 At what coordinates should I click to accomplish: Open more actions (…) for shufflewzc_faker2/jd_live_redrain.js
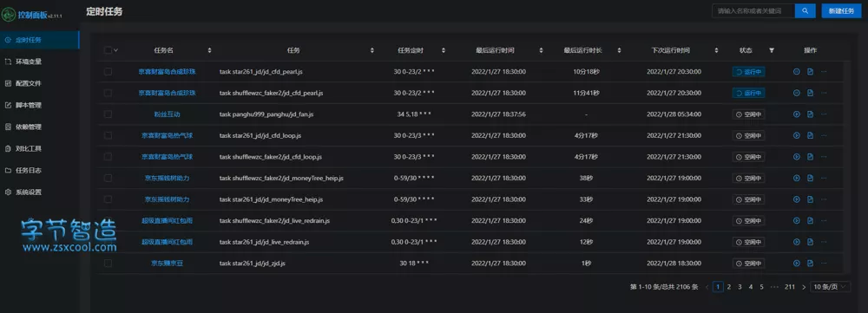[824, 220]
